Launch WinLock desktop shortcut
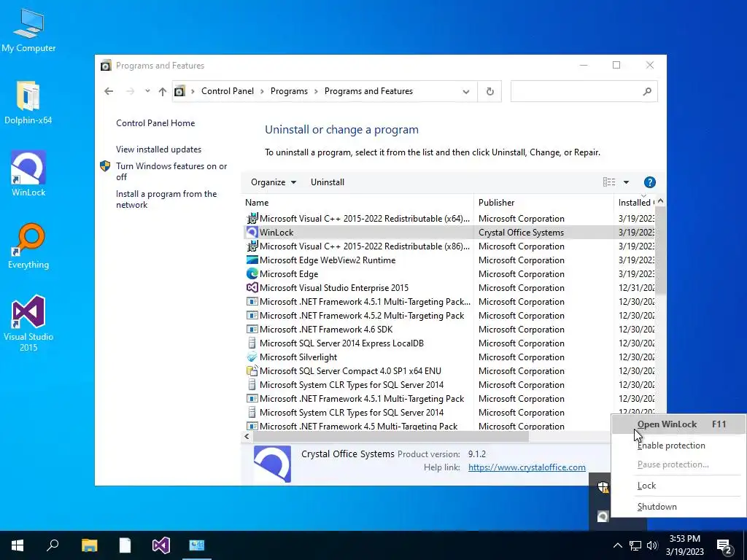This screenshot has width=747, height=560. point(28,174)
